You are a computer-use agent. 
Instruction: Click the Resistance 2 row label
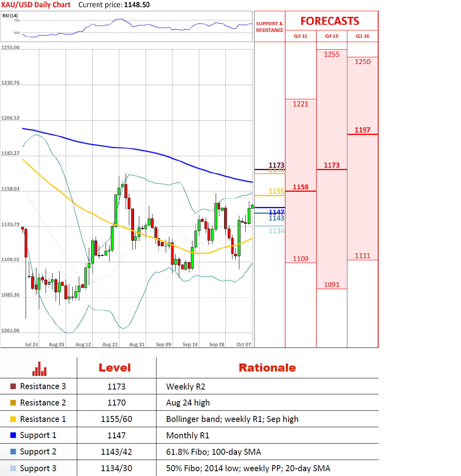(43, 403)
